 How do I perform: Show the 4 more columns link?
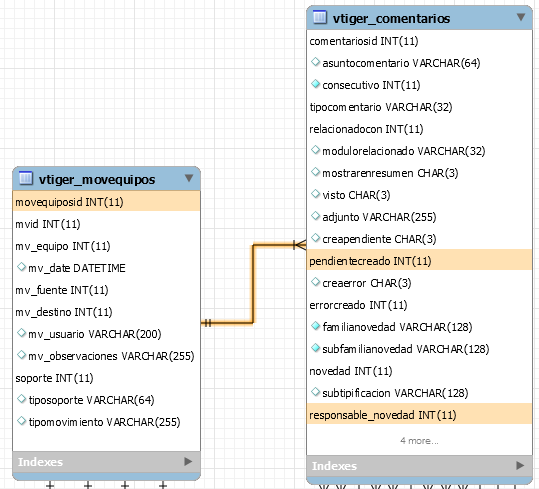point(419,441)
